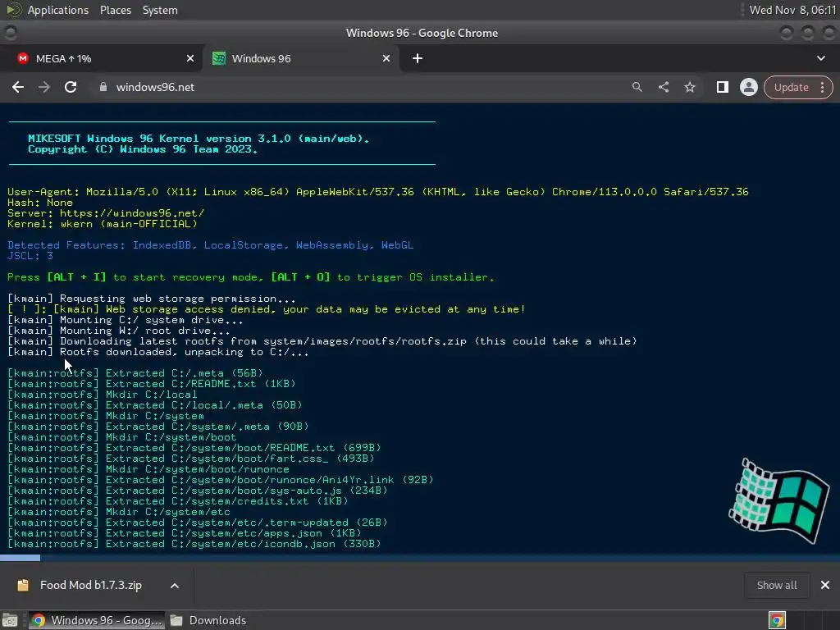This screenshot has height=630, width=840.
Task: Open the Downloads taskbar window
Action: pos(209,620)
